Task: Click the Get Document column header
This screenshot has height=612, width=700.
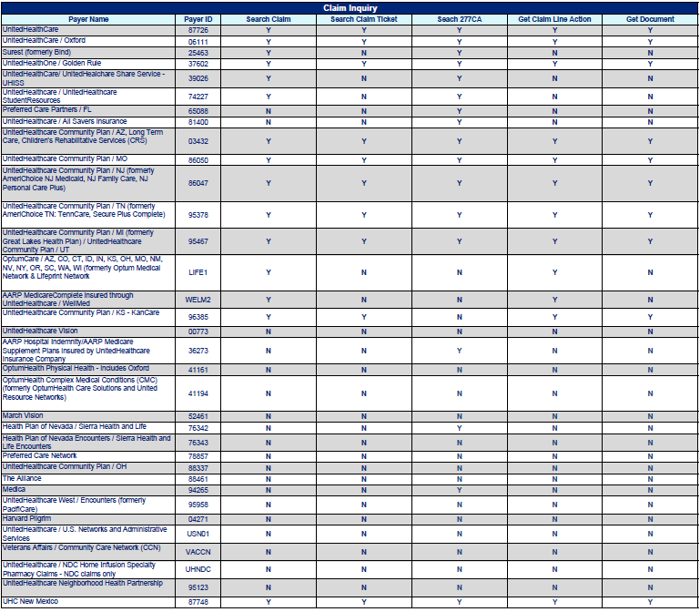Action: coord(650,19)
